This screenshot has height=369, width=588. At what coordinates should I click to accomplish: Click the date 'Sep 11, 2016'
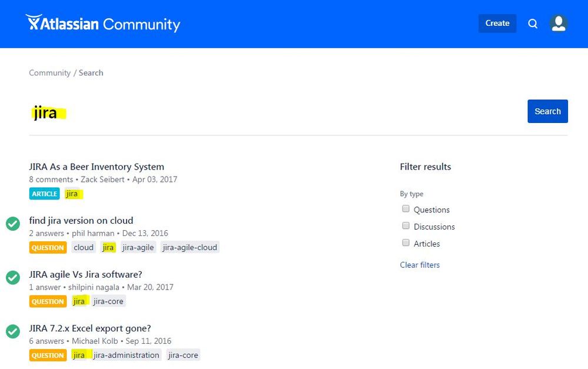[148, 341]
